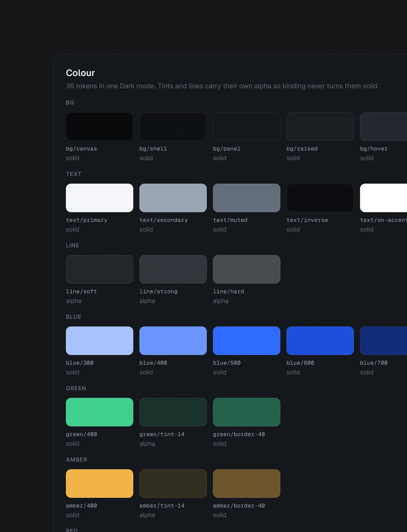Screen dimensions: 407x532
Task: Select the blue/500 swatch
Action: [247, 341]
